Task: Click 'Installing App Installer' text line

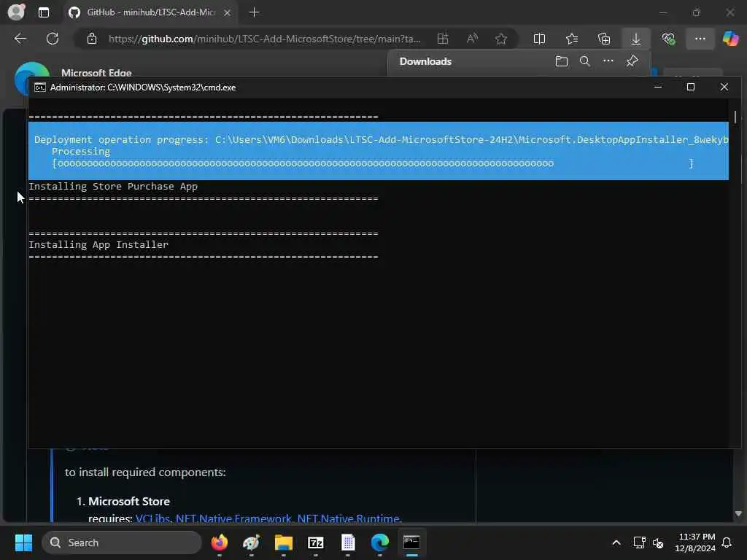Action: click(98, 245)
